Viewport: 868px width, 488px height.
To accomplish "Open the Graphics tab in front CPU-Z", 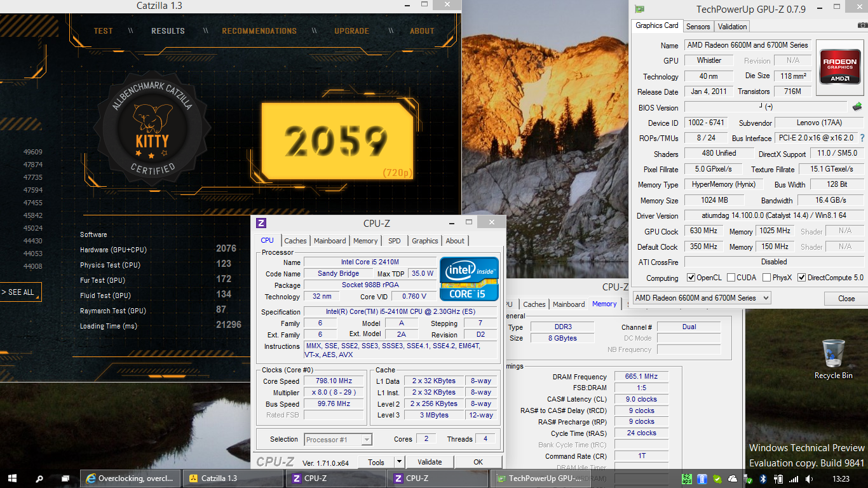I will tap(425, 241).
